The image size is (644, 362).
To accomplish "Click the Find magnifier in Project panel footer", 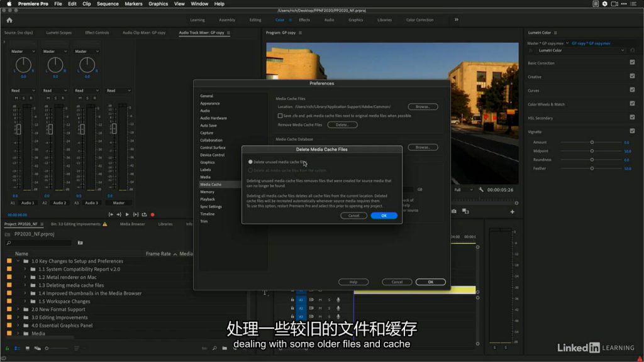I will tap(214, 348).
